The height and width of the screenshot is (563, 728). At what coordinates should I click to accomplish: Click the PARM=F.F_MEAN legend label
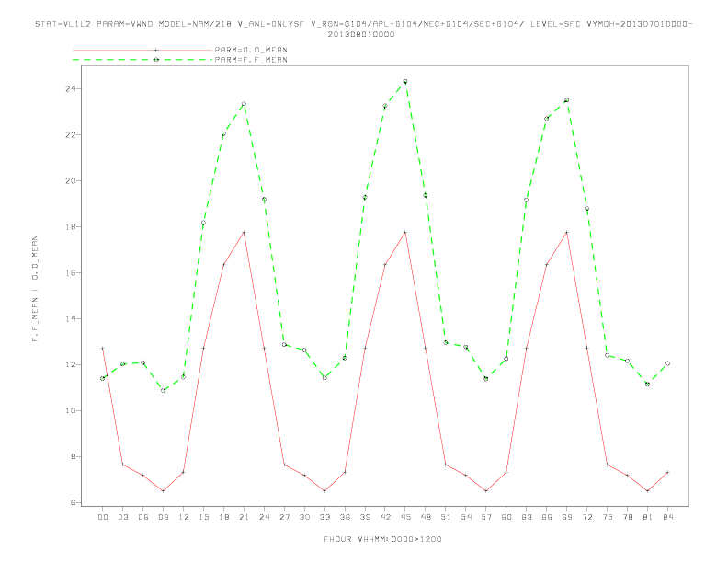coord(251,60)
